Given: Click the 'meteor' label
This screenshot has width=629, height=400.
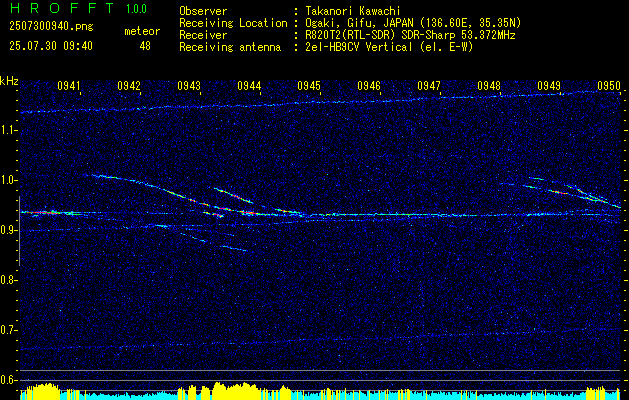Looking at the screenshot, I should [x=142, y=31].
